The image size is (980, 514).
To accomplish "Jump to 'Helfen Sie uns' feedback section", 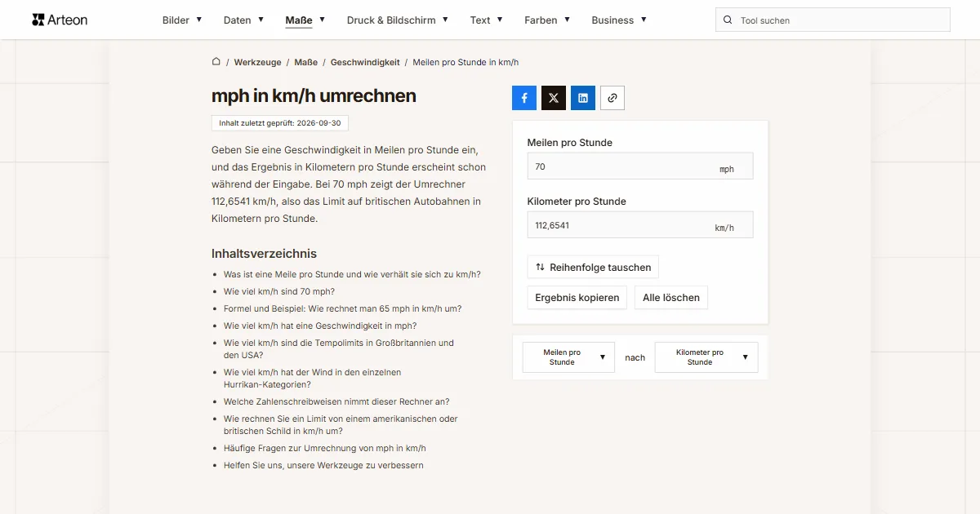I will click(x=323, y=465).
